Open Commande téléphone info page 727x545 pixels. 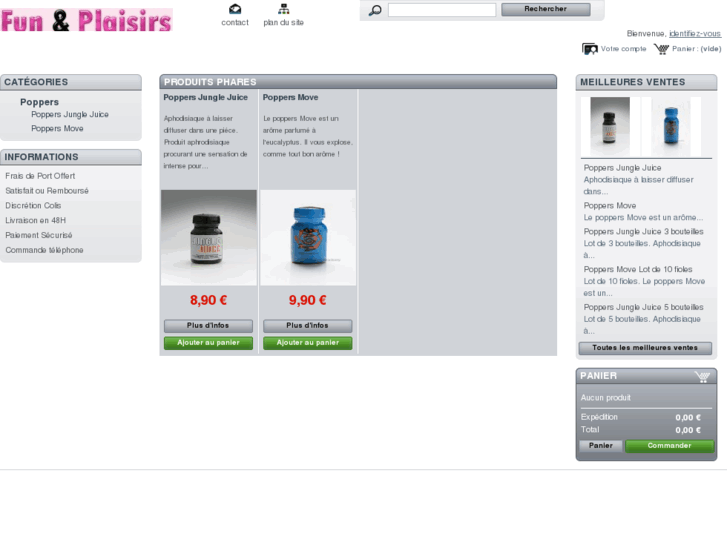tap(44, 250)
